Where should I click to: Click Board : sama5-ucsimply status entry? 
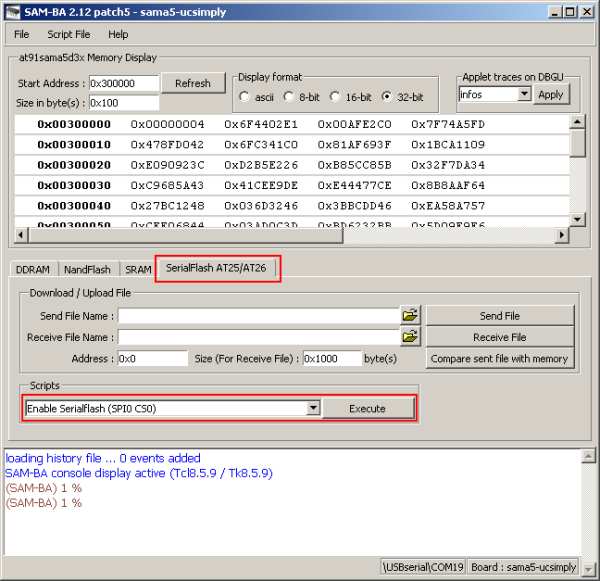[x=523, y=567]
